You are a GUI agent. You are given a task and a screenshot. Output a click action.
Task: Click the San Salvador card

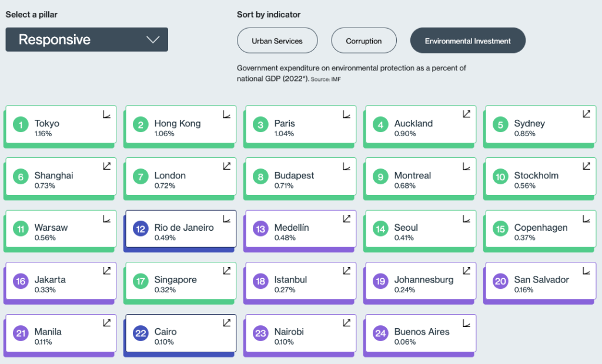tap(541, 281)
